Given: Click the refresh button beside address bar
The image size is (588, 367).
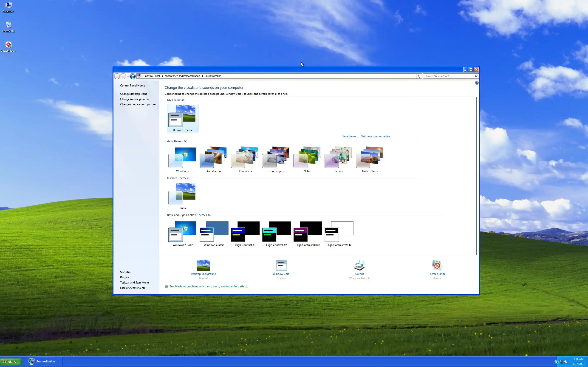Looking at the screenshot, I should pyautogui.click(x=419, y=76).
